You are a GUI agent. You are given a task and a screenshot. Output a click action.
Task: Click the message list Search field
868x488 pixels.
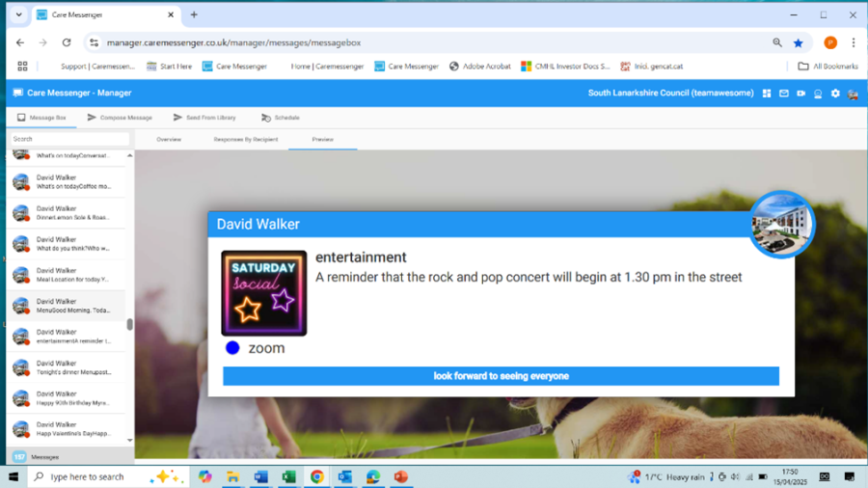point(68,139)
